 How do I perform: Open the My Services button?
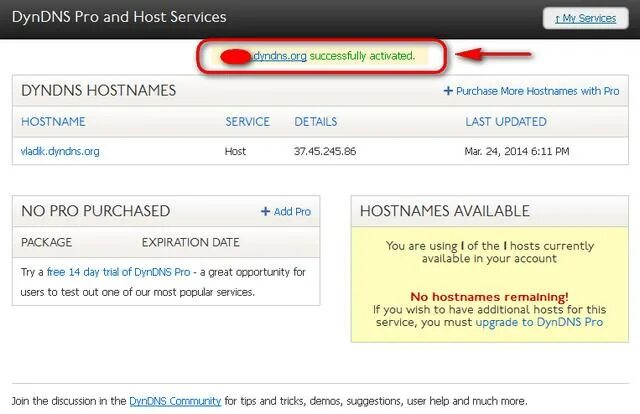pos(585,18)
